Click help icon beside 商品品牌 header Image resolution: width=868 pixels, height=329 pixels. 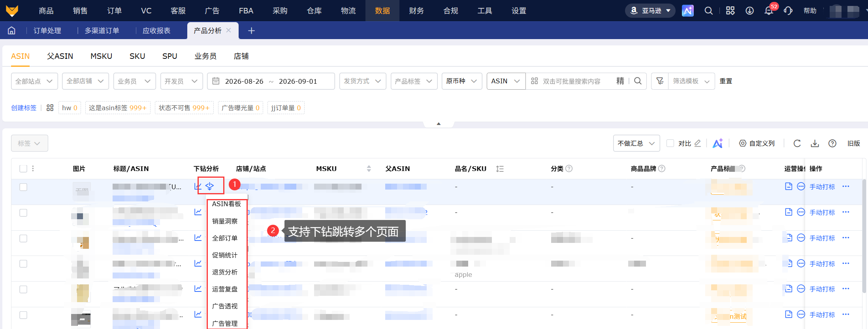click(662, 169)
